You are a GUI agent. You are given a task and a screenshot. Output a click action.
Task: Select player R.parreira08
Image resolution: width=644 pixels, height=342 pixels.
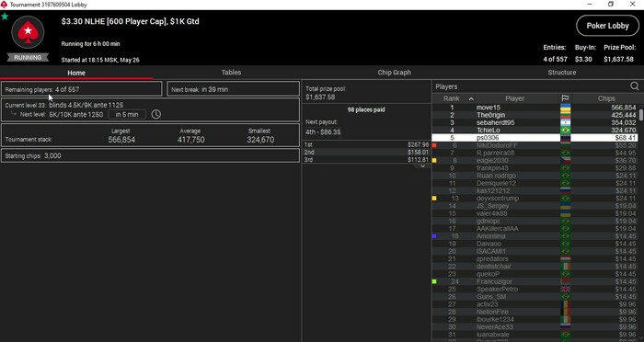(535, 153)
